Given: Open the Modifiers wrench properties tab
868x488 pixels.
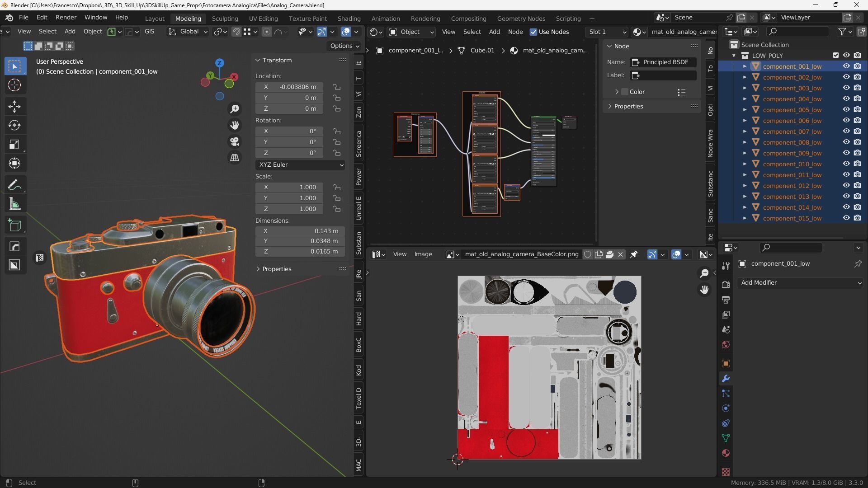Looking at the screenshot, I should pyautogui.click(x=726, y=379).
